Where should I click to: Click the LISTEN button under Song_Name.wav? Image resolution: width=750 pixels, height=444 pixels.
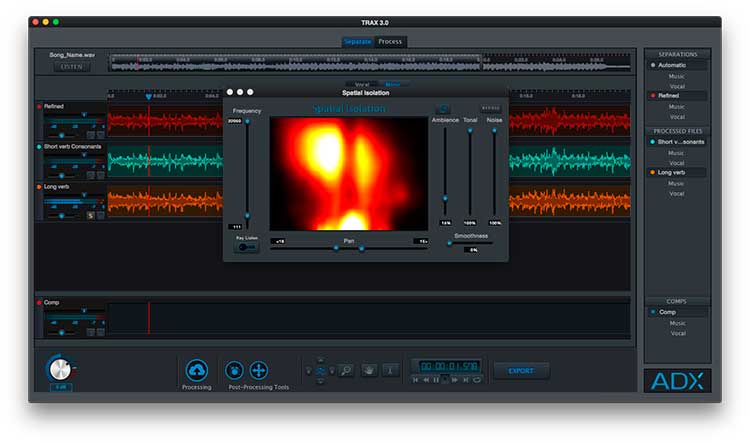(x=72, y=67)
